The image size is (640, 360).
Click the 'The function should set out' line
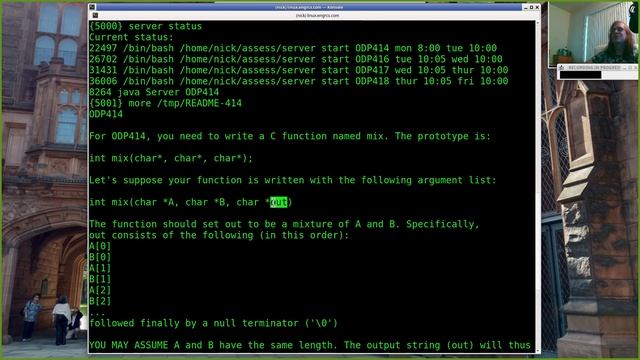(x=284, y=224)
